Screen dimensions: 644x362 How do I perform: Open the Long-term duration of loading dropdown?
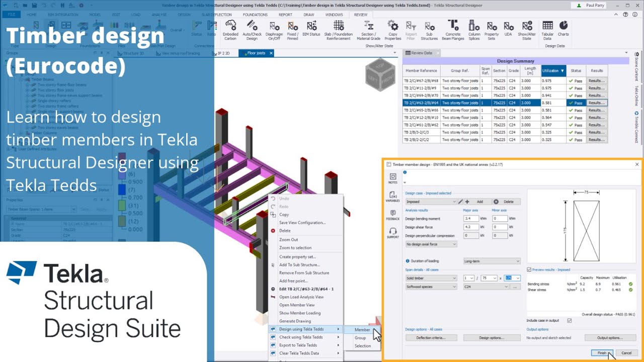tap(492, 261)
